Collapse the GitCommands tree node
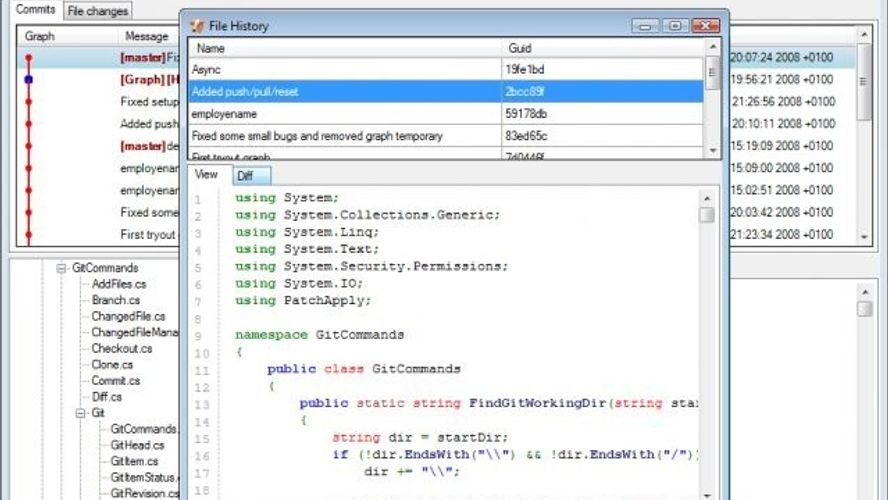The width and height of the screenshot is (888, 500). coord(61,268)
